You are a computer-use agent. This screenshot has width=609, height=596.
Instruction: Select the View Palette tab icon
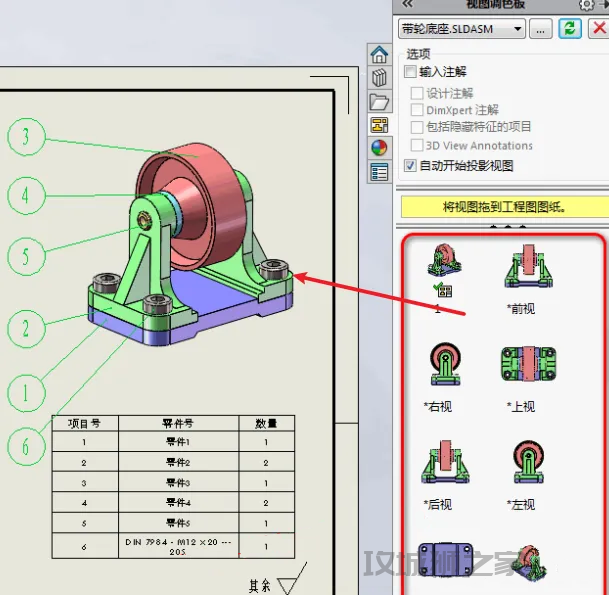379,125
